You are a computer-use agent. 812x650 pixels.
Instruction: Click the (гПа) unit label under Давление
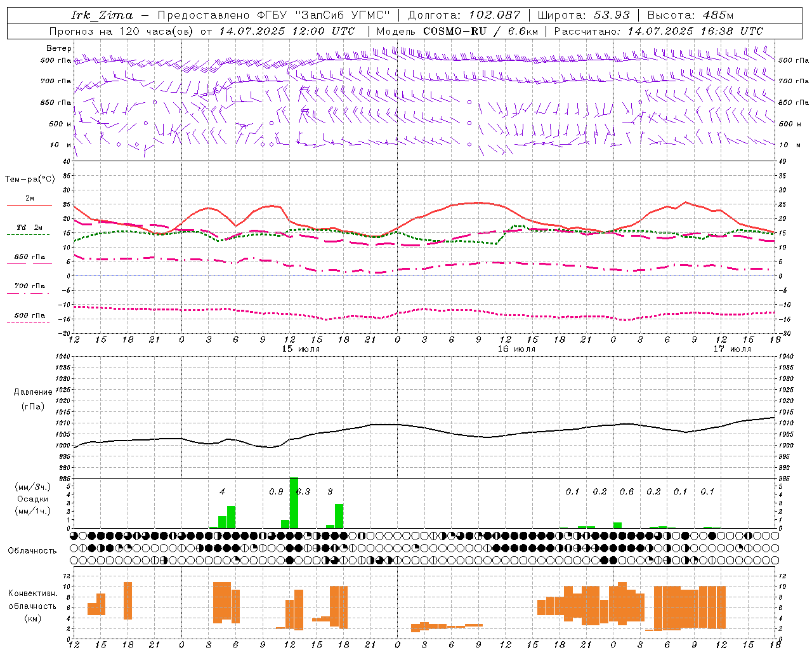coord(33,407)
